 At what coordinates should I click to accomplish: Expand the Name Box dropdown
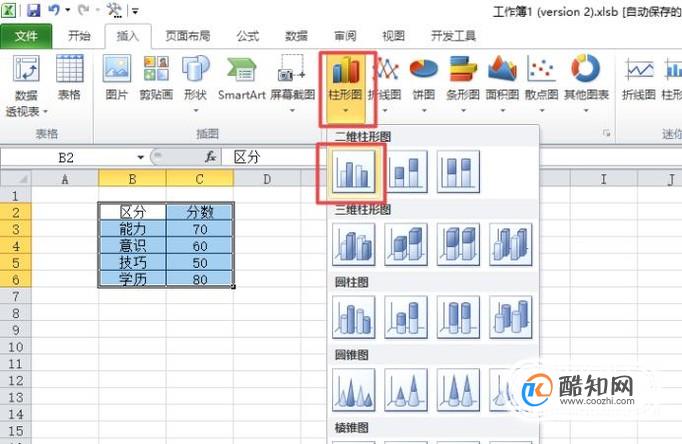tap(140, 157)
